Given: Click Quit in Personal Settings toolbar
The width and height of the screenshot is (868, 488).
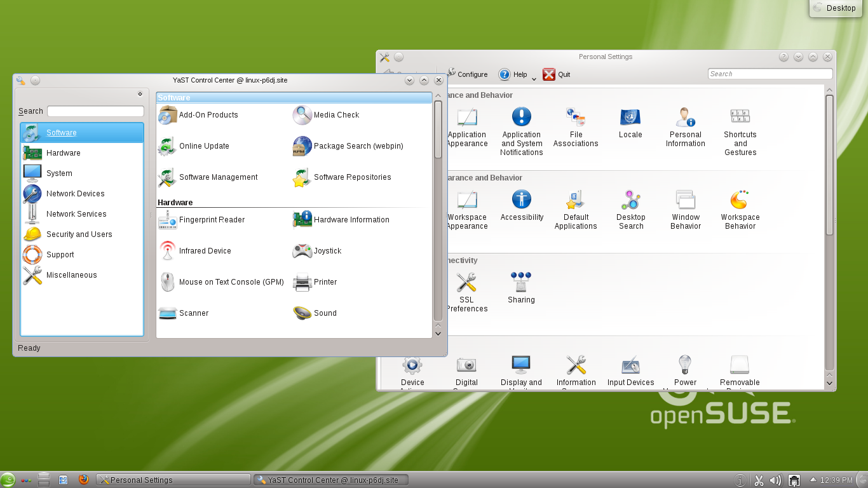Looking at the screenshot, I should [557, 74].
